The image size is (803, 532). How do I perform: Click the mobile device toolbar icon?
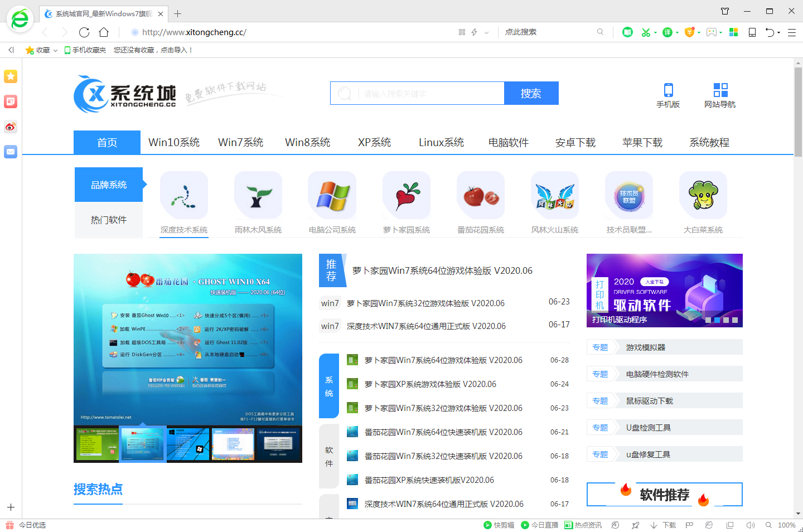click(x=752, y=32)
